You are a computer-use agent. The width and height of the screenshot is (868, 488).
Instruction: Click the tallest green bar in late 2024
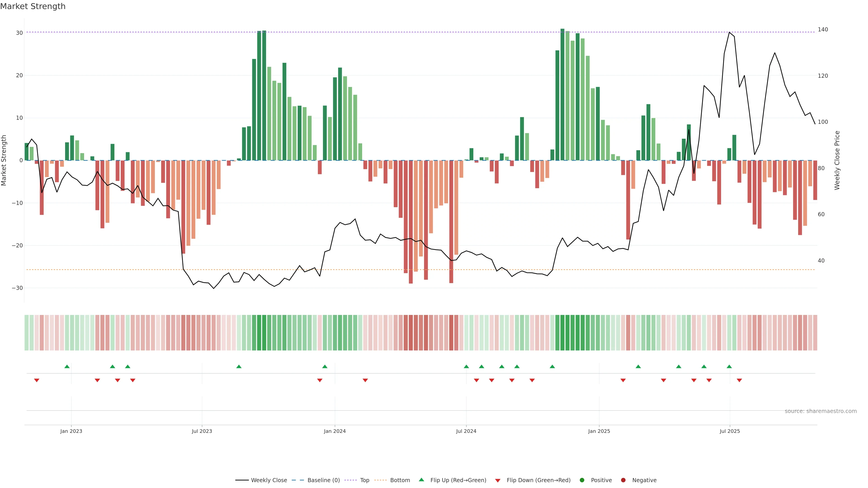[562, 94]
